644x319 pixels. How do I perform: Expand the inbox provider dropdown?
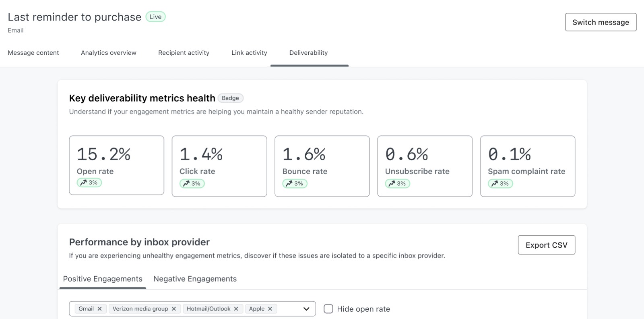point(306,309)
